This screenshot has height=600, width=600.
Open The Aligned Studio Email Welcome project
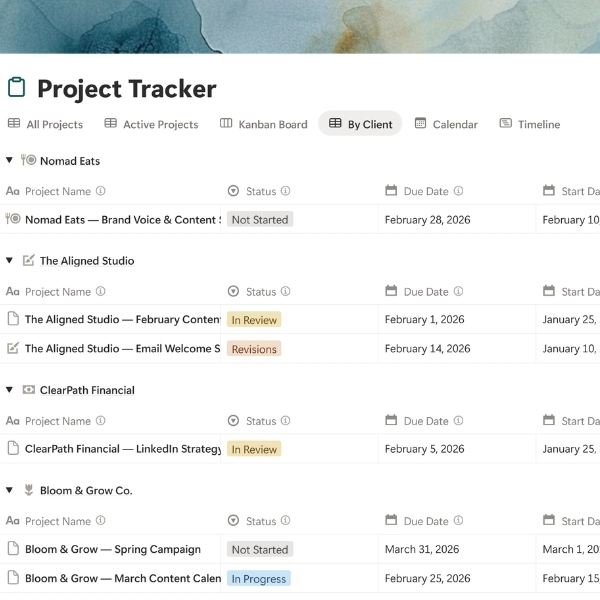(122, 349)
